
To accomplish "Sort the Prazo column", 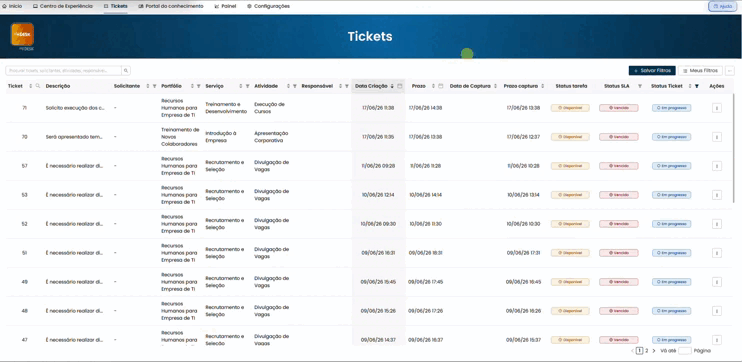I will (x=433, y=86).
